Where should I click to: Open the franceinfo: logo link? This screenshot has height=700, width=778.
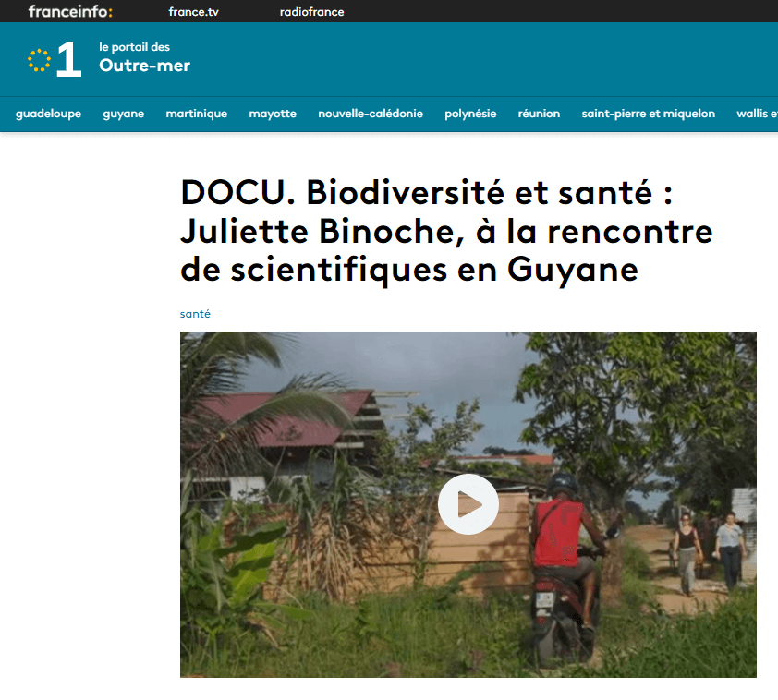70,11
